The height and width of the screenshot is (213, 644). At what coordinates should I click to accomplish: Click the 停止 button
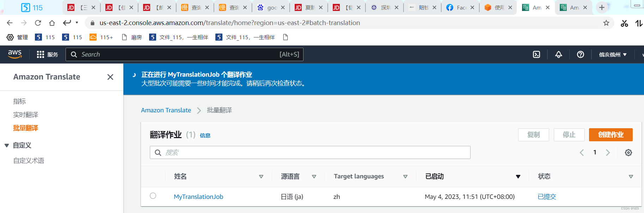[x=569, y=135]
